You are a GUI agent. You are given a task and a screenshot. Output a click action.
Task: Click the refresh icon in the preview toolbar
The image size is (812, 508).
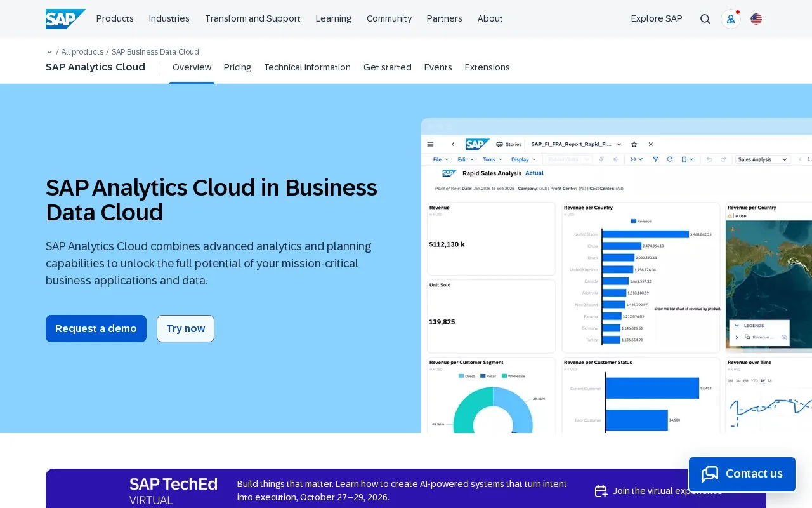670,159
